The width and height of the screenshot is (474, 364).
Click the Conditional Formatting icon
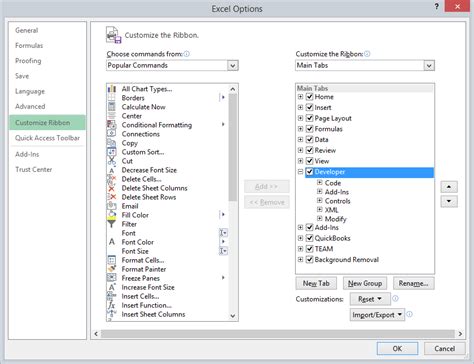pyautogui.click(x=112, y=125)
